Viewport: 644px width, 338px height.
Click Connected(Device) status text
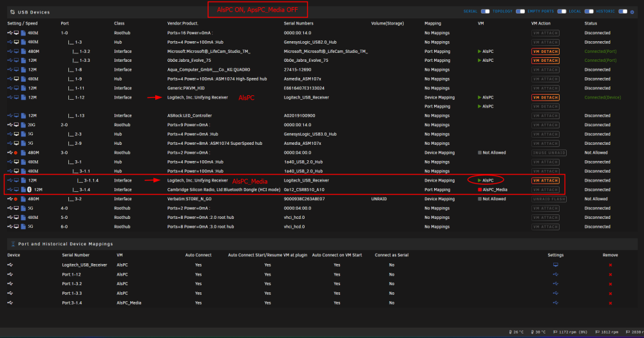[603, 97]
